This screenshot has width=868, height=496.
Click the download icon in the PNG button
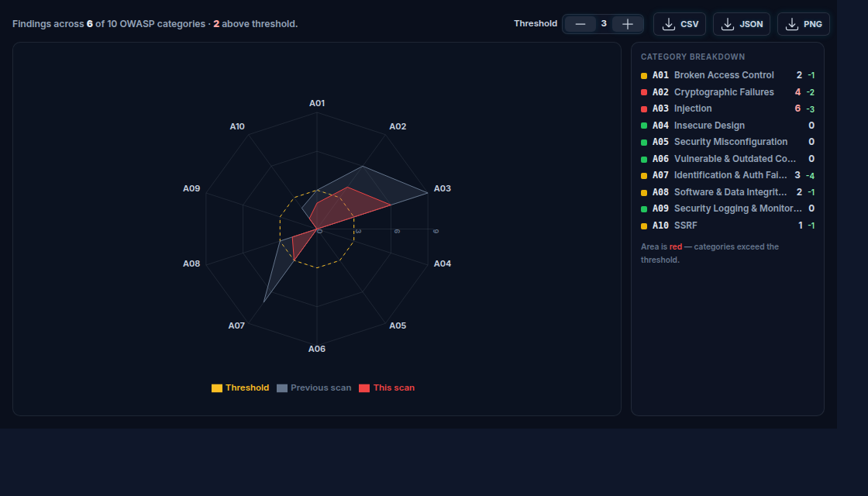pyautogui.click(x=792, y=24)
